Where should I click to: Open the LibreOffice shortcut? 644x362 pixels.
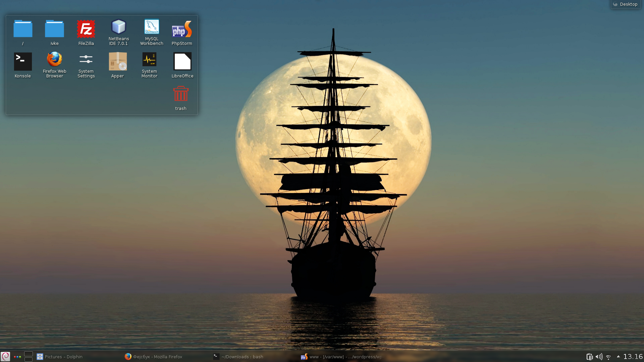coord(182,62)
